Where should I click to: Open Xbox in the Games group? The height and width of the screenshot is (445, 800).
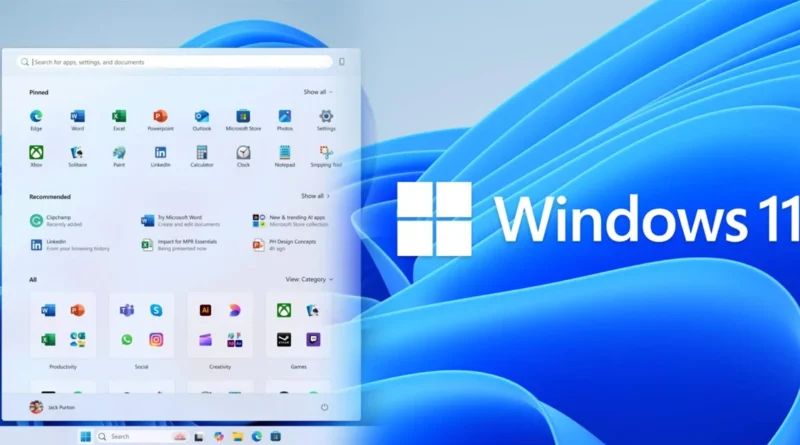tap(284, 310)
